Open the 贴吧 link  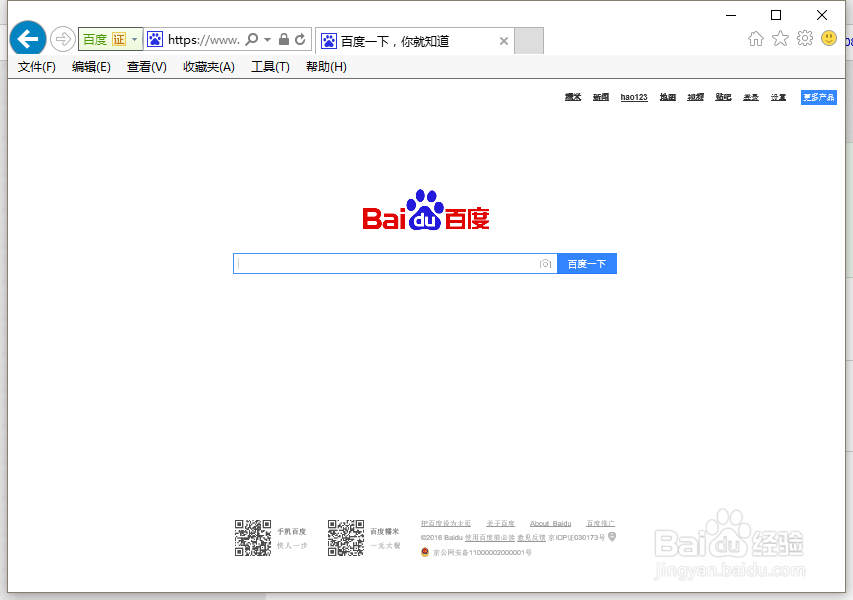(723, 97)
